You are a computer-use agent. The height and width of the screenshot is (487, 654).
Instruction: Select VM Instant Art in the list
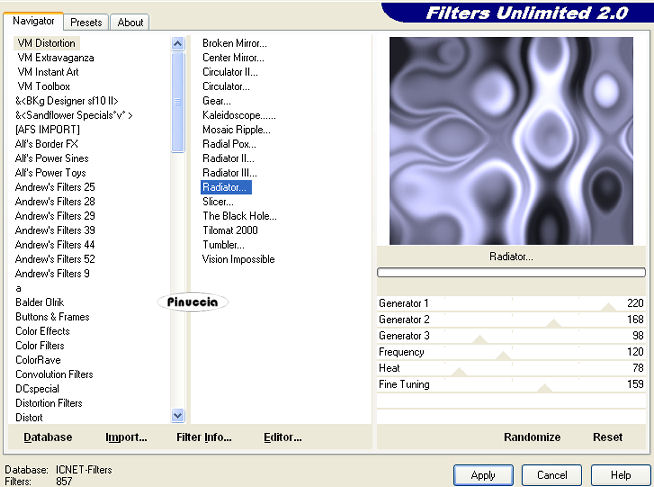point(48,72)
